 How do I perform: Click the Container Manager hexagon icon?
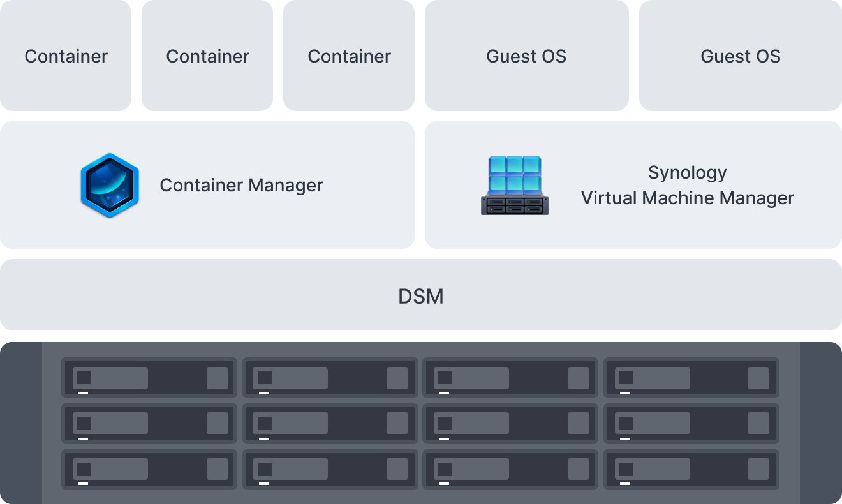point(109,184)
